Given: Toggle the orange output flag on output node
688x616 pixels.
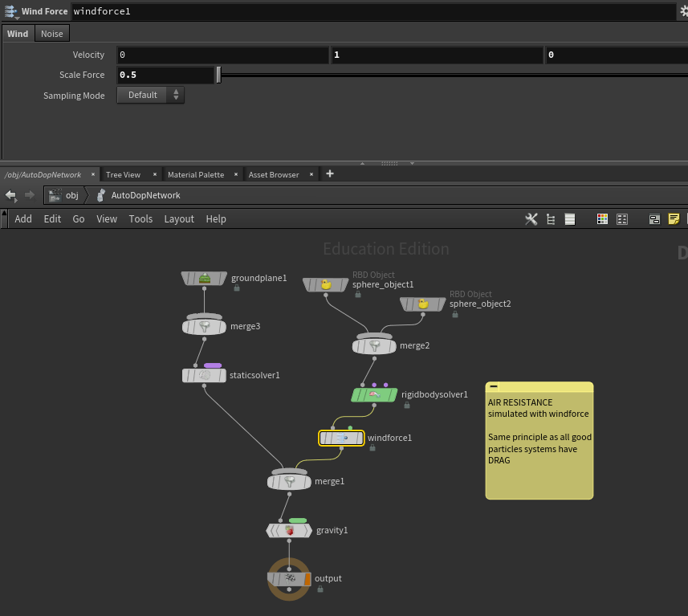Looking at the screenshot, I should tap(307, 578).
